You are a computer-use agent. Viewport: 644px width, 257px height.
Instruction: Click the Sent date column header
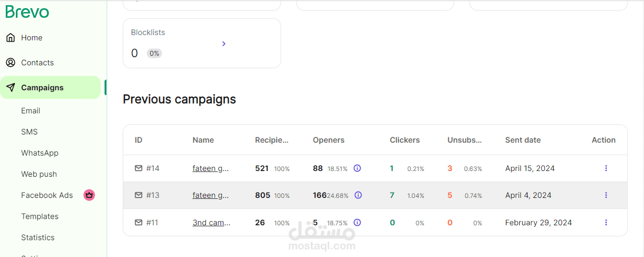[x=523, y=140]
